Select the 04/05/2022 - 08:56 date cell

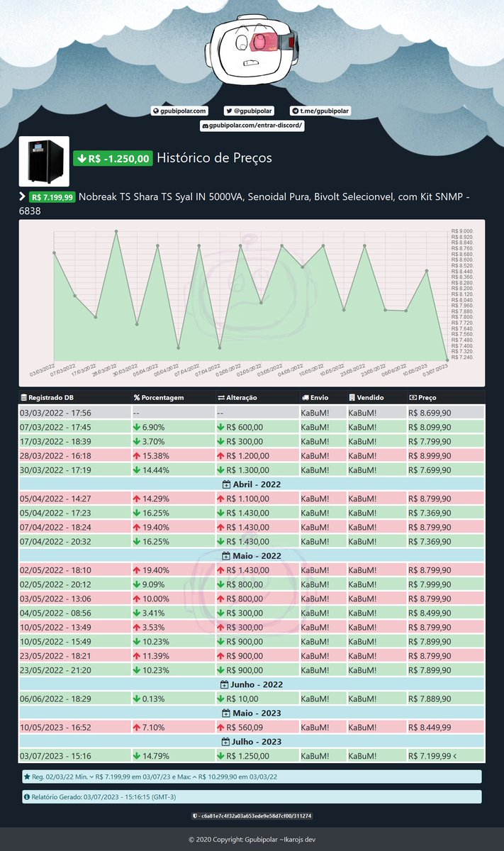[74, 613]
